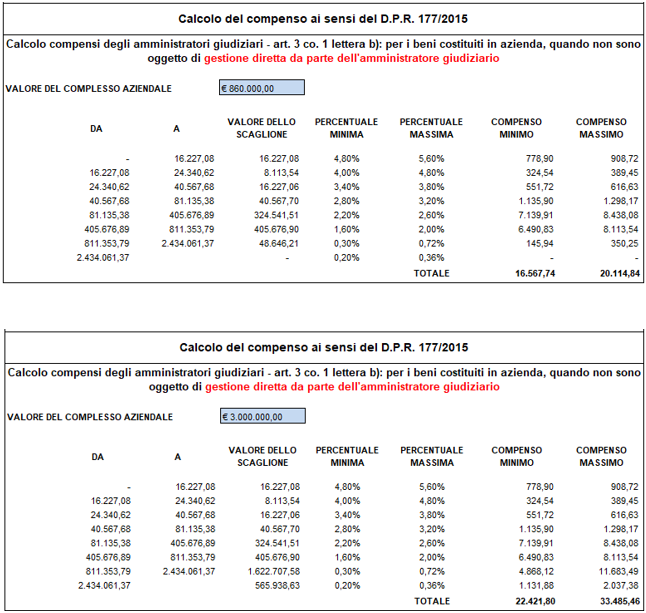Select the minimum fee 1.131,88 cell

[x=538, y=585]
